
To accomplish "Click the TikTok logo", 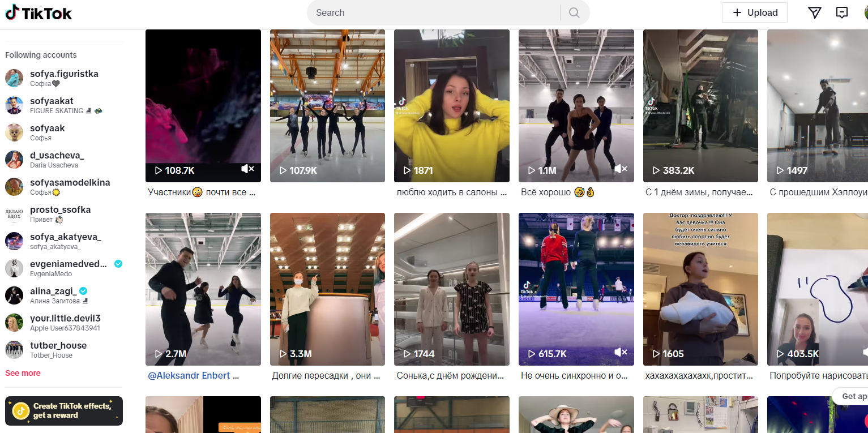I will [39, 13].
